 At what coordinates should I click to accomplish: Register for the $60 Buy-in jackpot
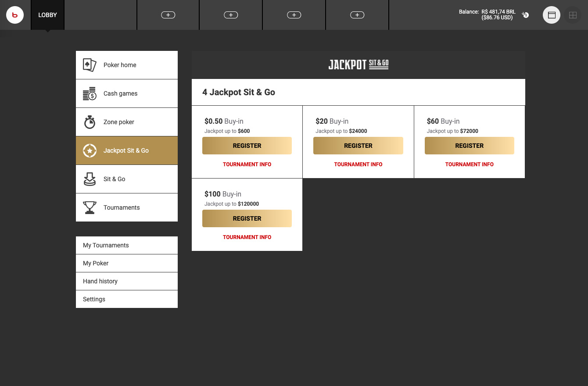pyautogui.click(x=470, y=146)
